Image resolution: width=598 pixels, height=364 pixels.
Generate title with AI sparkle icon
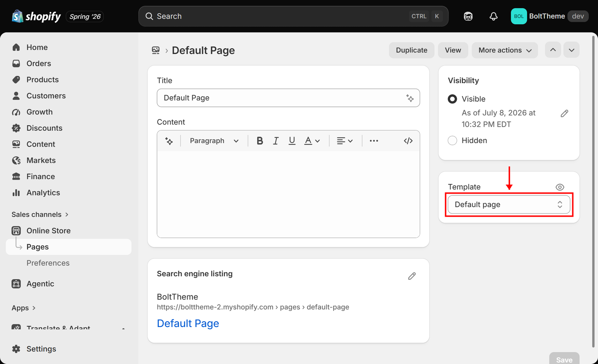click(410, 98)
